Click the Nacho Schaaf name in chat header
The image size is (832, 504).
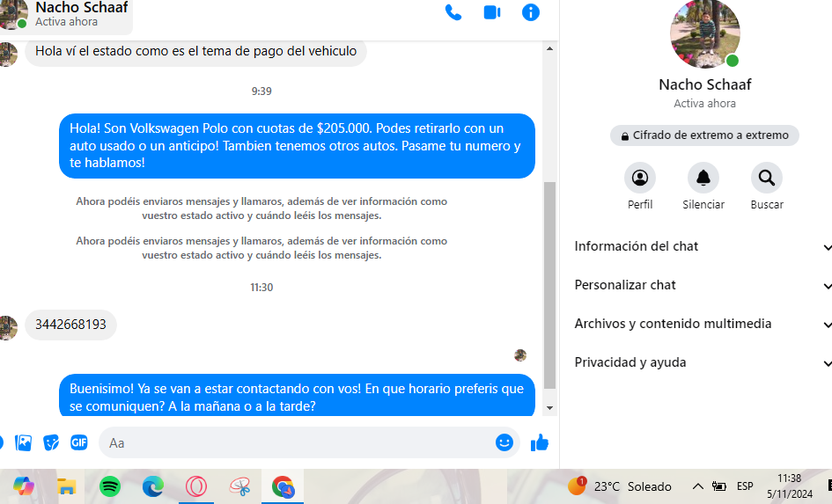coord(81,7)
